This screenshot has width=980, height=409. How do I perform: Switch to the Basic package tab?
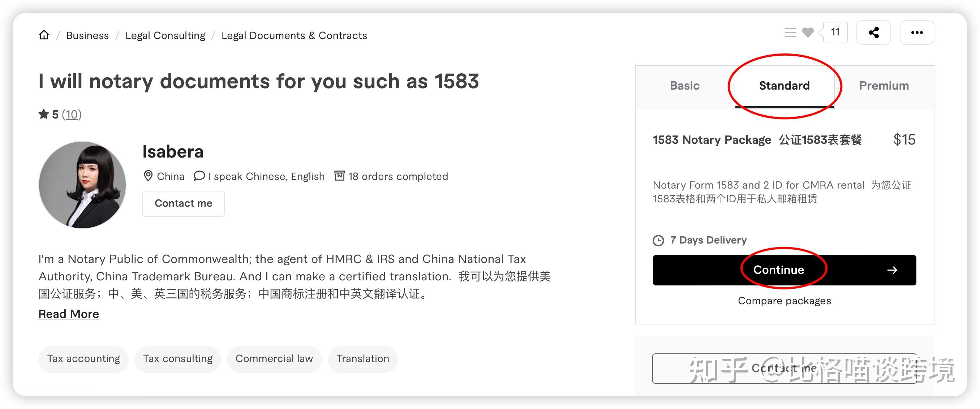tap(684, 86)
